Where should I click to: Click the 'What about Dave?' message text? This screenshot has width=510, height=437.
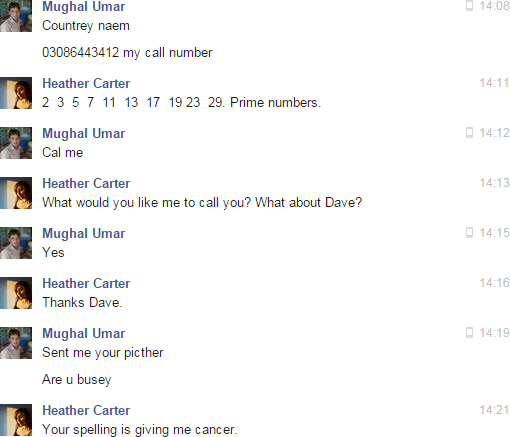pos(308,202)
